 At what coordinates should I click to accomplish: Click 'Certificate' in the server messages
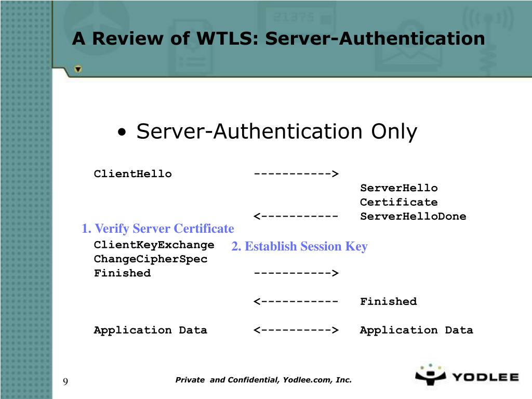[398, 202]
